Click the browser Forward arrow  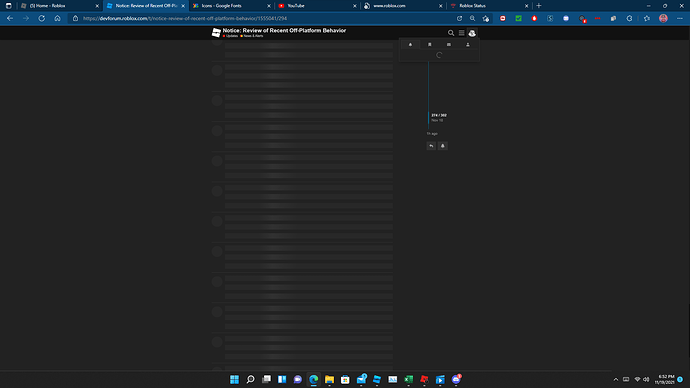pyautogui.click(x=26, y=18)
